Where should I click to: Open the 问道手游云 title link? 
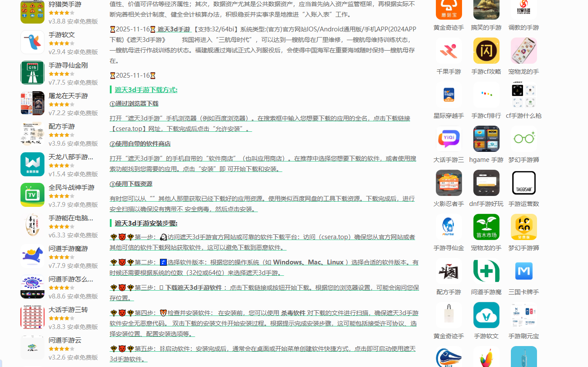(x=65, y=340)
